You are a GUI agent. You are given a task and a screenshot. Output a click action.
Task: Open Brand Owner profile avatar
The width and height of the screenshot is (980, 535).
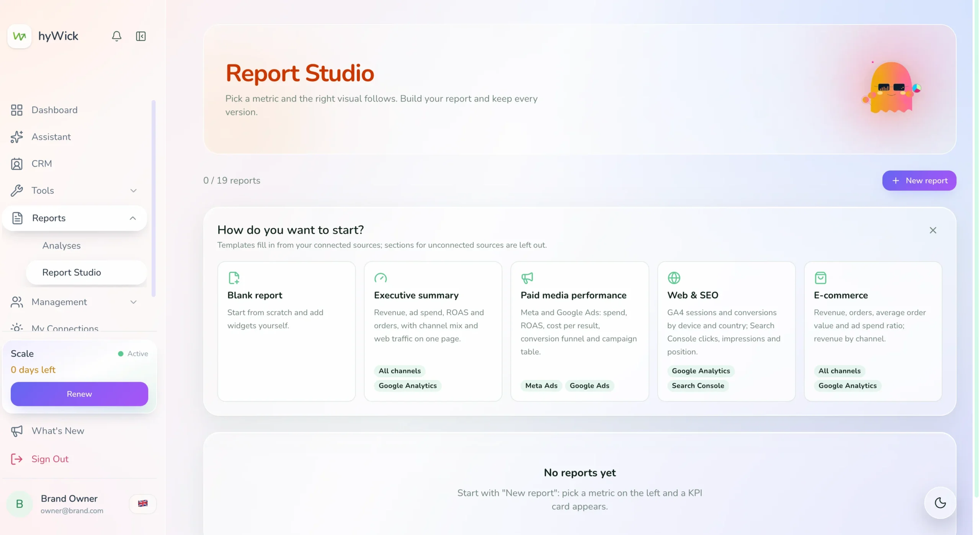tap(19, 504)
